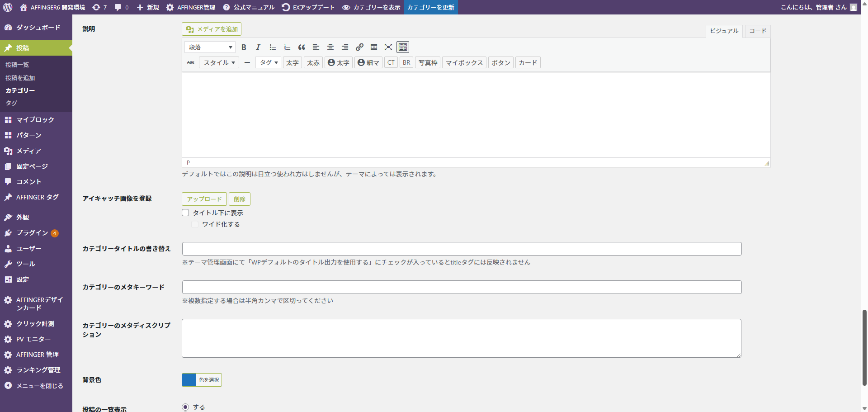The width and height of the screenshot is (868, 412).
Task: Click the CT toolbar button
Action: click(x=391, y=62)
